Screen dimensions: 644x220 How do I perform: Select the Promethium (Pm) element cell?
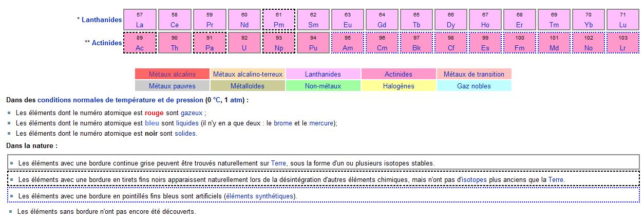279,20
